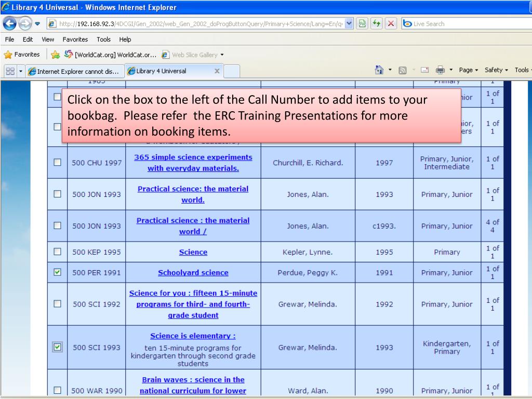The width and height of the screenshot is (532, 399).
Task: Click the c1993. year cell
Action: 384,226
